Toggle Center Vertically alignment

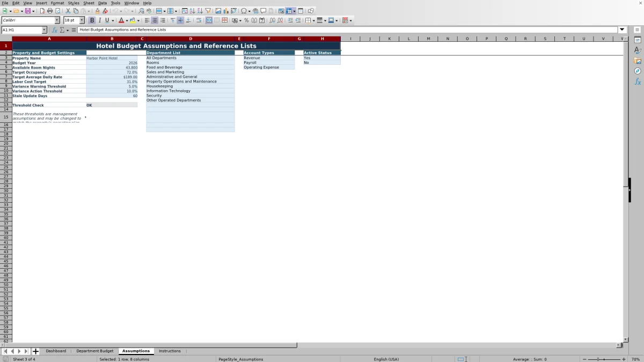click(x=180, y=20)
